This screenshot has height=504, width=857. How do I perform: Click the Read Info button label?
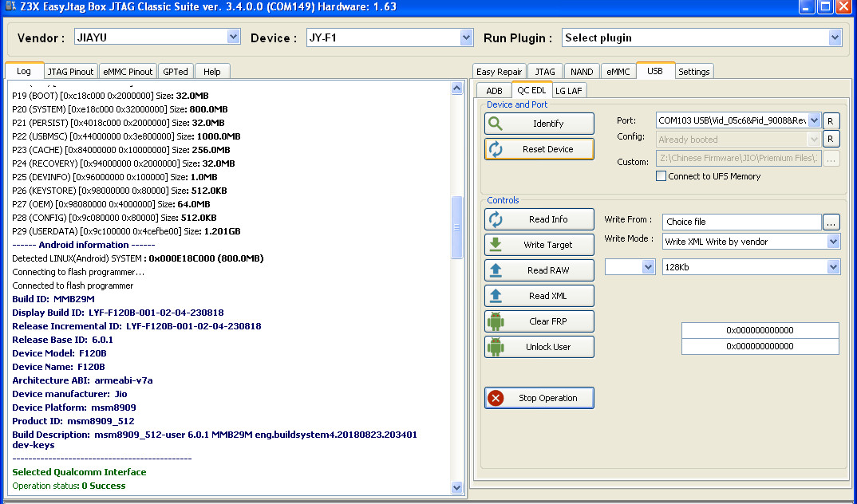tap(548, 219)
